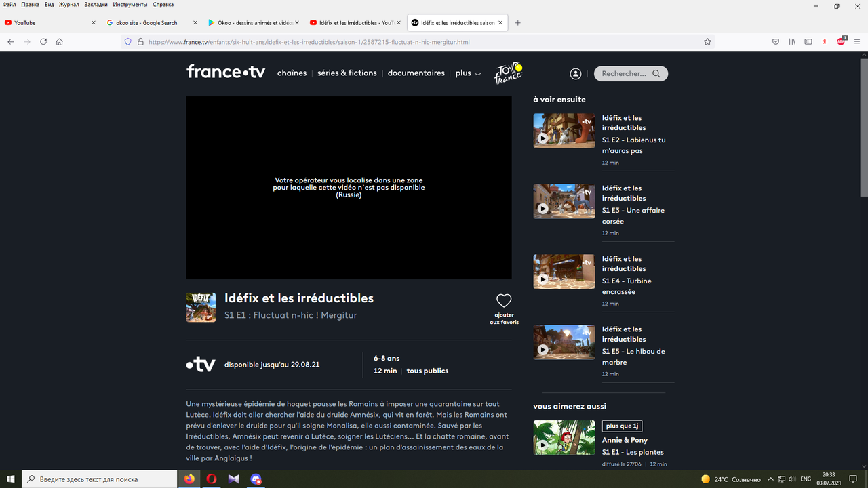Screen dimensions: 868x488
Task: View site security padlock info
Action: (x=141, y=41)
